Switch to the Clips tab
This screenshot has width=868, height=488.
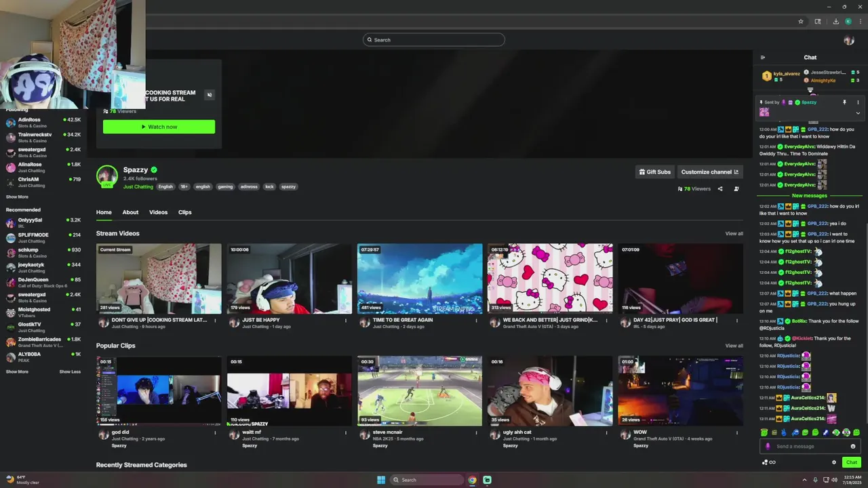click(x=184, y=212)
